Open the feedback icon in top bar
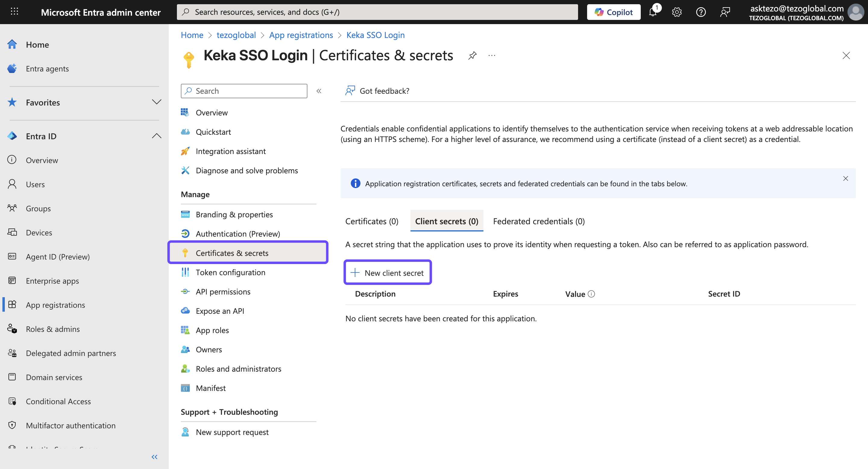 tap(725, 12)
